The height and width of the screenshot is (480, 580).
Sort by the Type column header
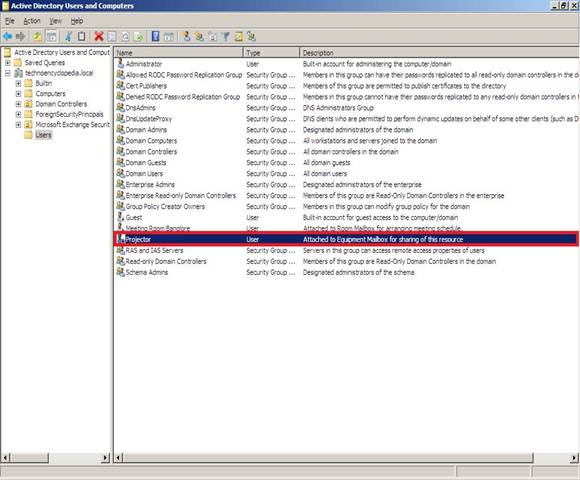(271, 53)
